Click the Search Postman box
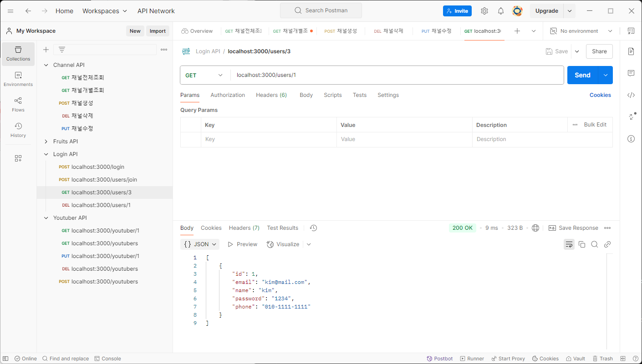The image size is (642, 364). point(321,10)
